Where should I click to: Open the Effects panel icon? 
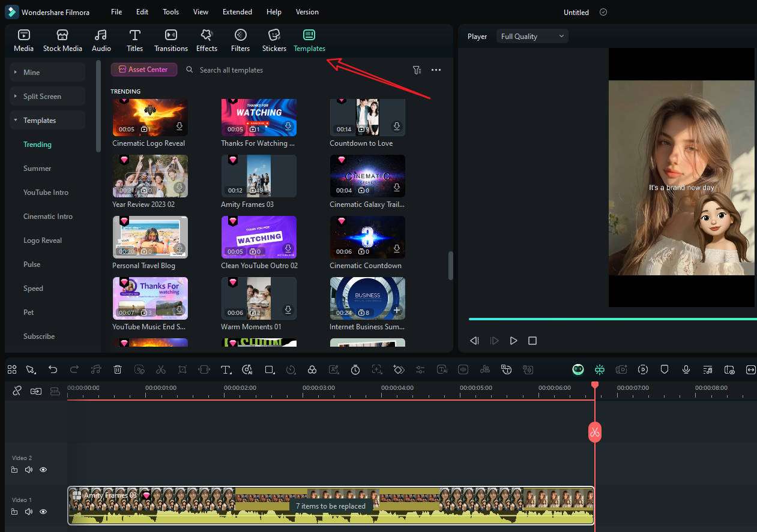click(207, 35)
